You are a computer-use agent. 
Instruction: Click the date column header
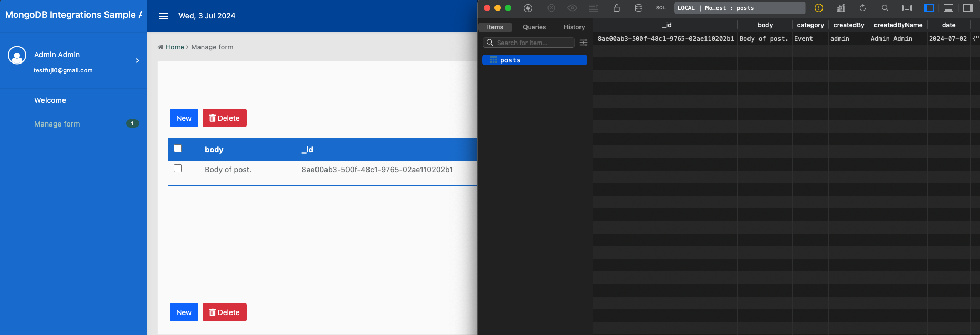(x=949, y=25)
